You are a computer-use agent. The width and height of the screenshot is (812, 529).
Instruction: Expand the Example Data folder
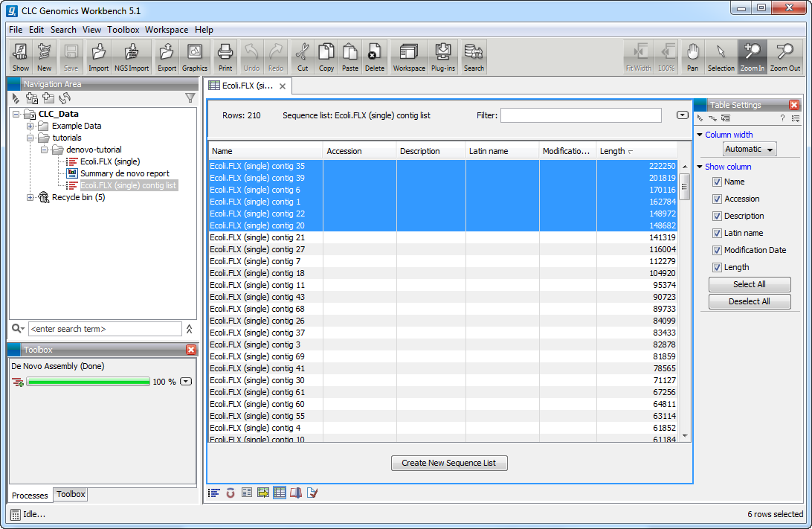[x=30, y=126]
